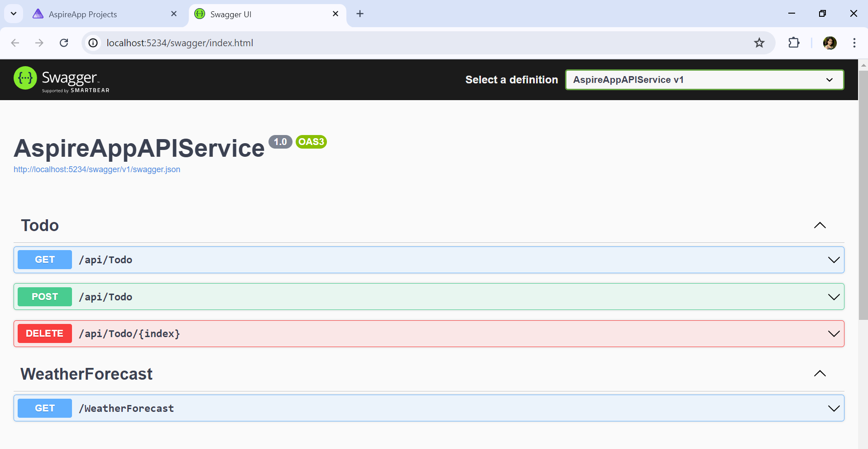
Task: Open the Chrome three-dot menu
Action: (854, 43)
